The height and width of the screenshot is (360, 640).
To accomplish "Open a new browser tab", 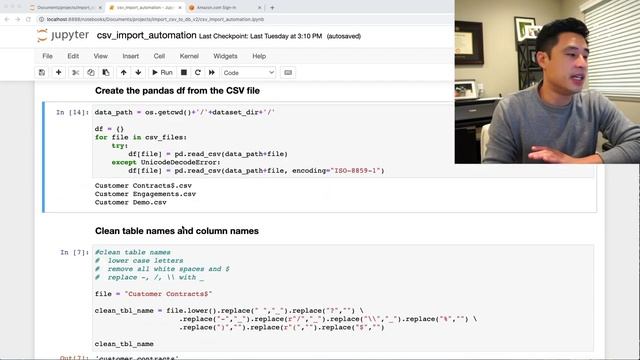I will tap(272, 7).
